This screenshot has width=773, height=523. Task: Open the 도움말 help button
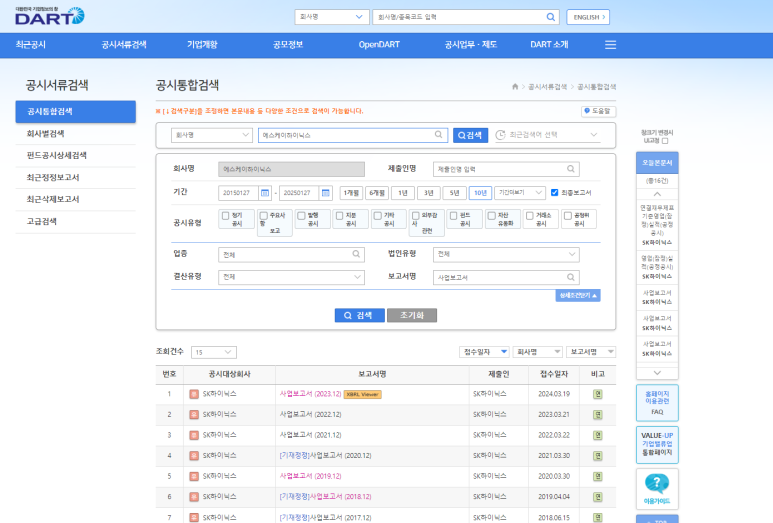click(598, 111)
